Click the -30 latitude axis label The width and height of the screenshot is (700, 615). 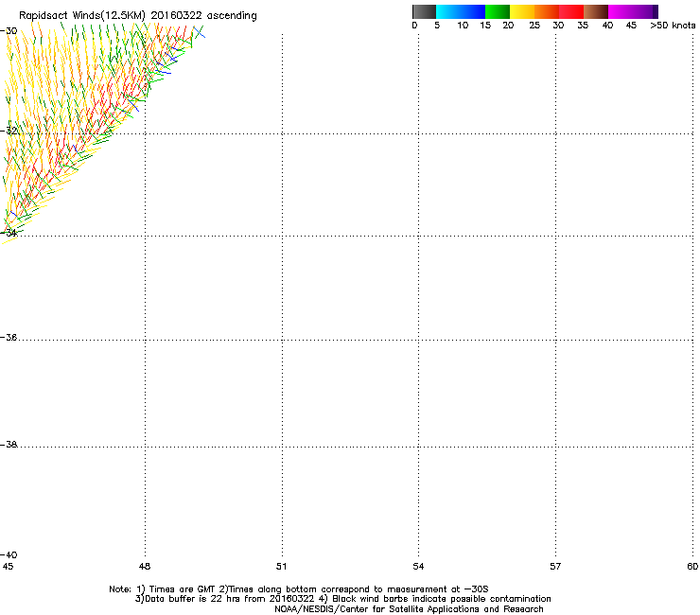click(x=9, y=31)
